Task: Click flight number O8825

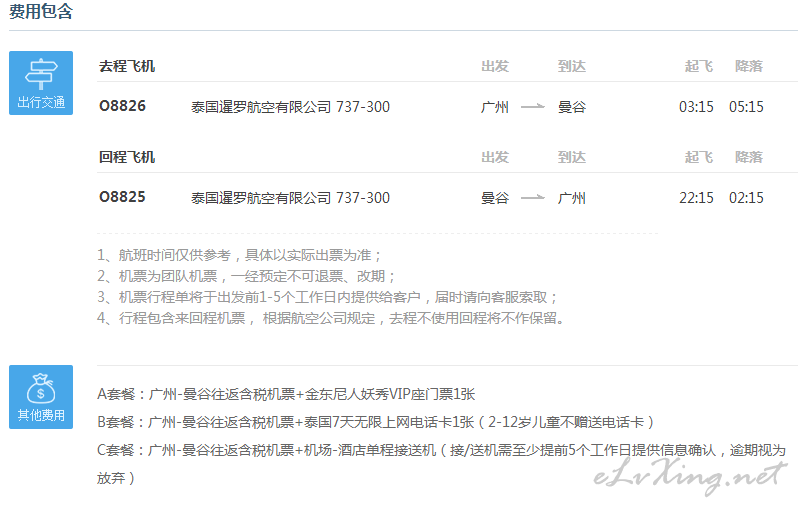Action: (123, 197)
